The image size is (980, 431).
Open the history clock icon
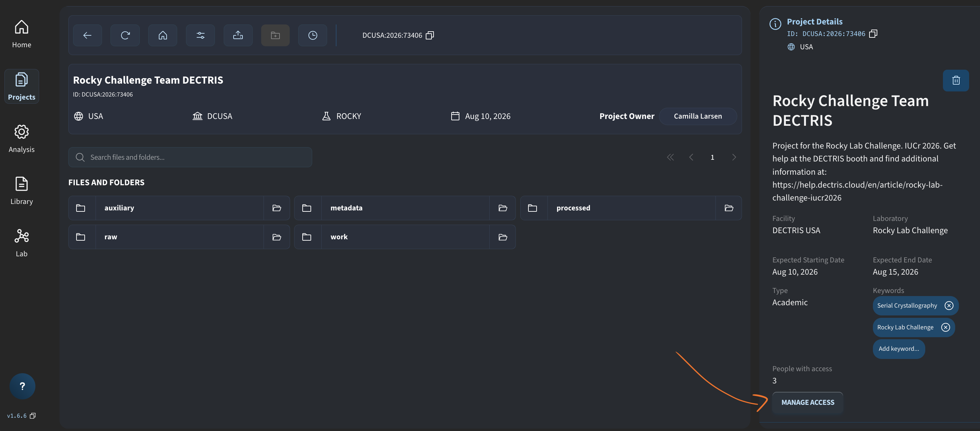point(313,35)
